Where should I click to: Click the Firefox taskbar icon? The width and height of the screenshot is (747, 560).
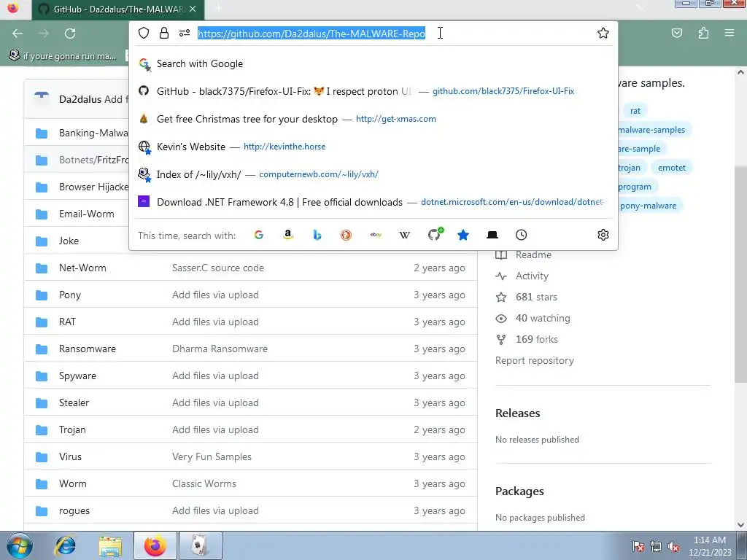click(155, 545)
